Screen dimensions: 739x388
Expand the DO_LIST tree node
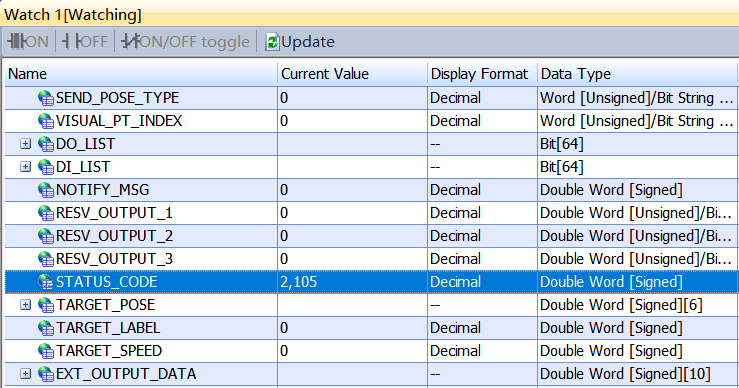[x=25, y=144]
